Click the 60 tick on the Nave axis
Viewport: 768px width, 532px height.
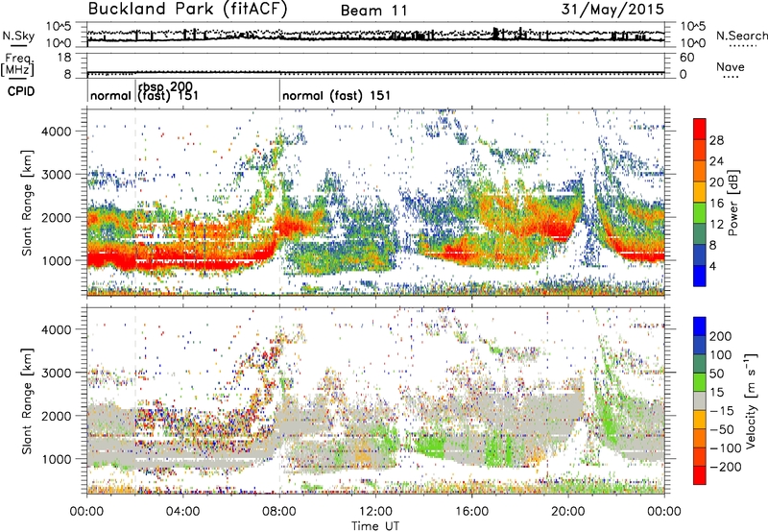tap(686, 58)
